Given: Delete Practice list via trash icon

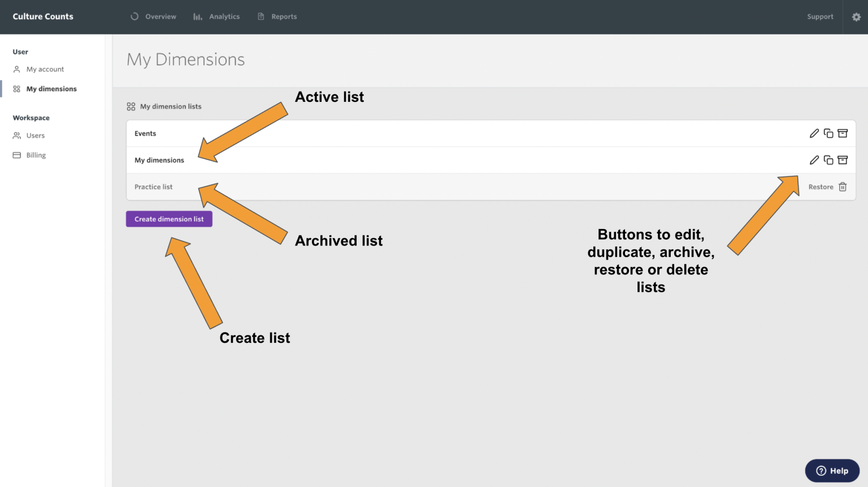Looking at the screenshot, I should (843, 187).
